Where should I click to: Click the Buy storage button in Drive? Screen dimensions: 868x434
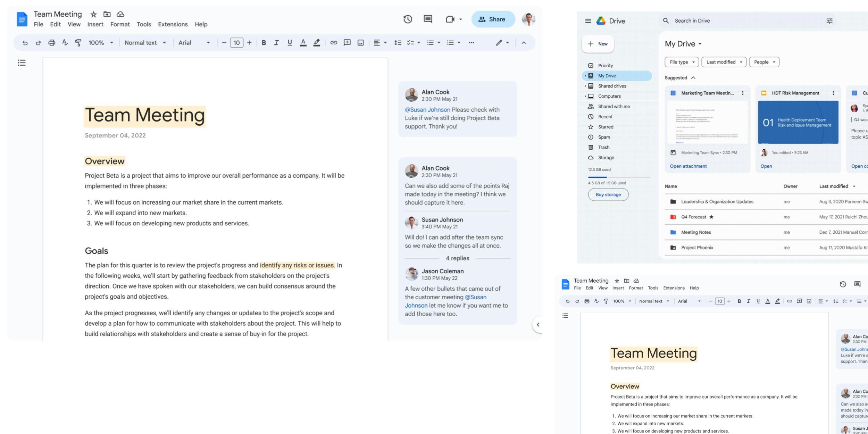[x=608, y=194]
